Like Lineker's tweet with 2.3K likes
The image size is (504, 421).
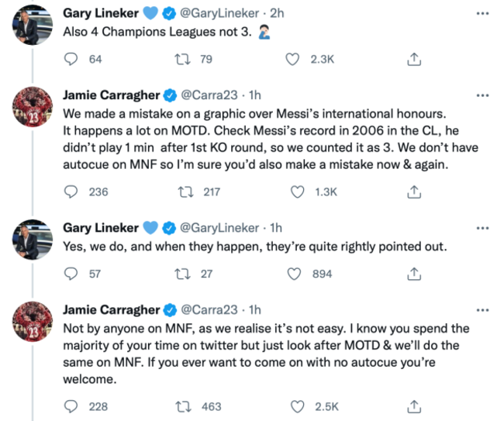(292, 59)
